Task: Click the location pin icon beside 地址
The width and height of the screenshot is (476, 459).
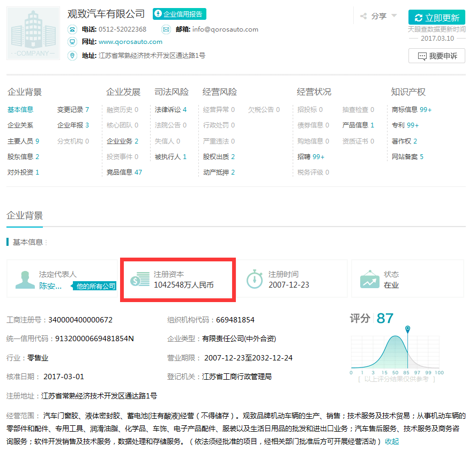Action: click(x=72, y=56)
